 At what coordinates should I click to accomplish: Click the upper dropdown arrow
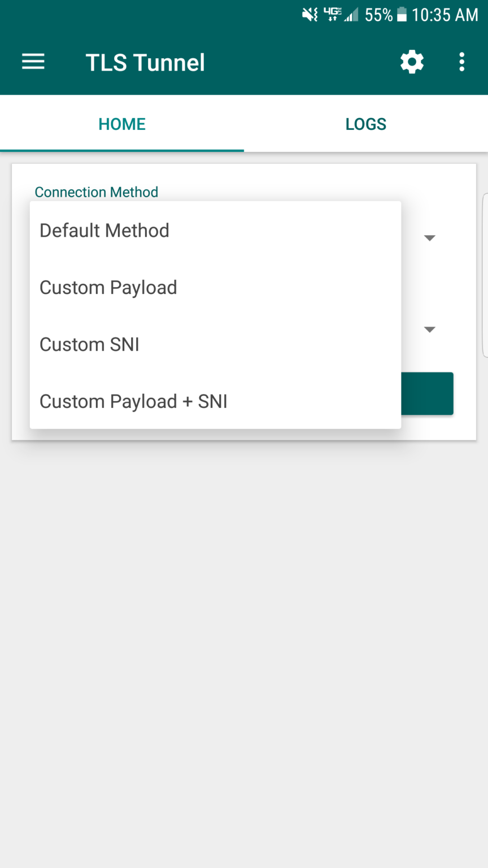coord(429,238)
